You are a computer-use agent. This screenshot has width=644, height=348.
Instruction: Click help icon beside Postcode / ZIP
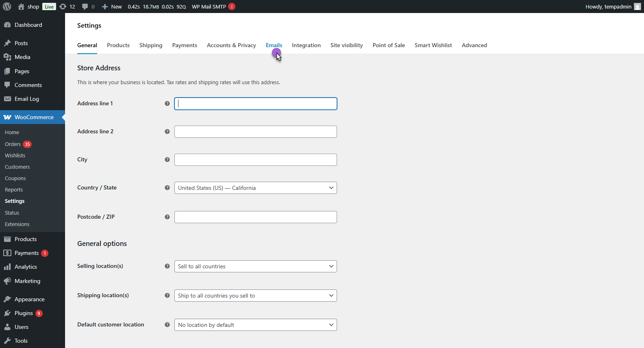(x=167, y=217)
